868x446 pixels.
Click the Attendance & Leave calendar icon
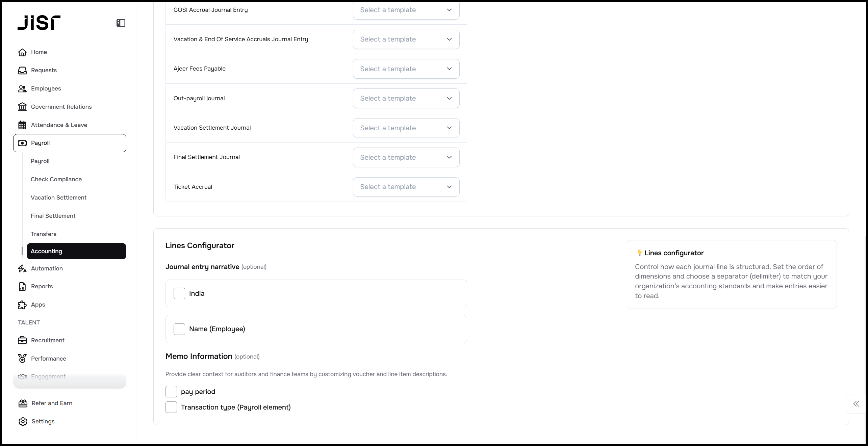pyautogui.click(x=22, y=125)
